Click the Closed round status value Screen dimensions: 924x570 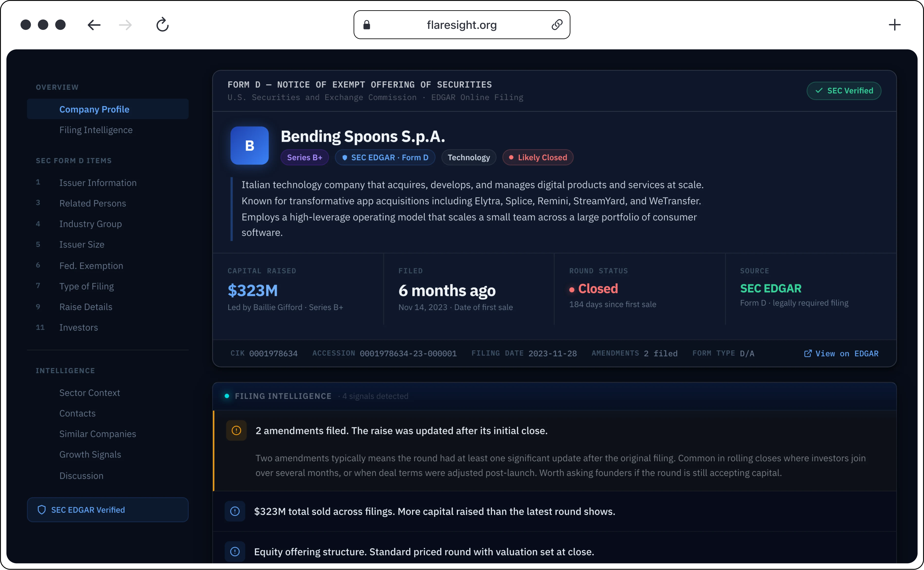594,289
